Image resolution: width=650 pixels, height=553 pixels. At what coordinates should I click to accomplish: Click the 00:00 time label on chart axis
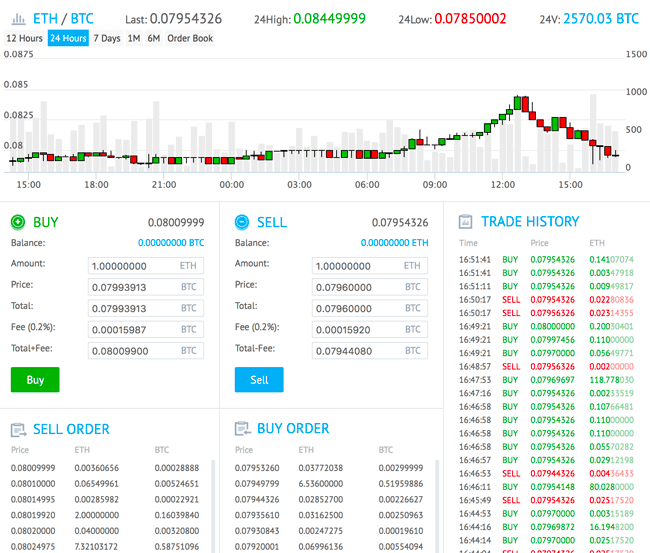pyautogui.click(x=232, y=184)
